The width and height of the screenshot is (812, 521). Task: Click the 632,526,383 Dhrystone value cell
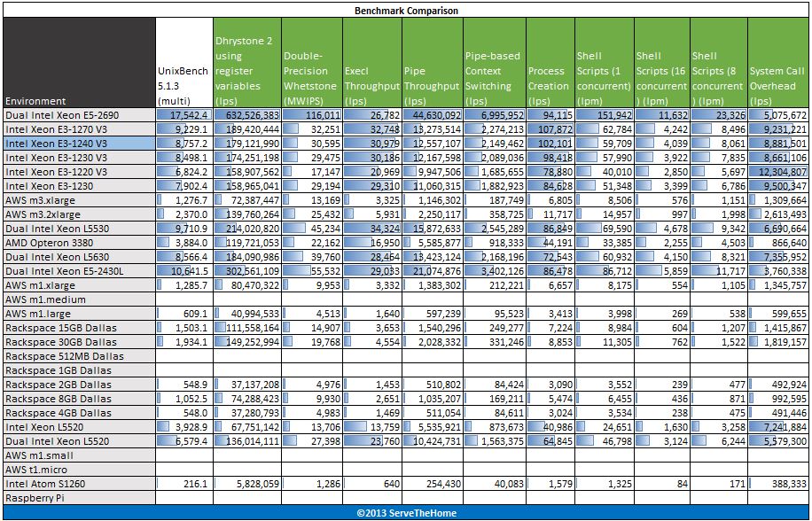tap(247, 115)
